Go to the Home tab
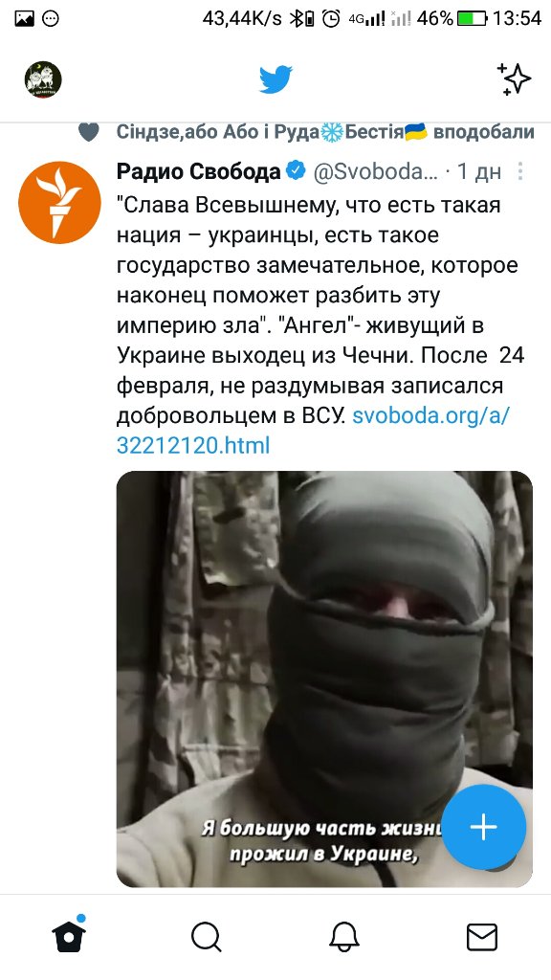The height and width of the screenshot is (980, 551). coord(69,936)
